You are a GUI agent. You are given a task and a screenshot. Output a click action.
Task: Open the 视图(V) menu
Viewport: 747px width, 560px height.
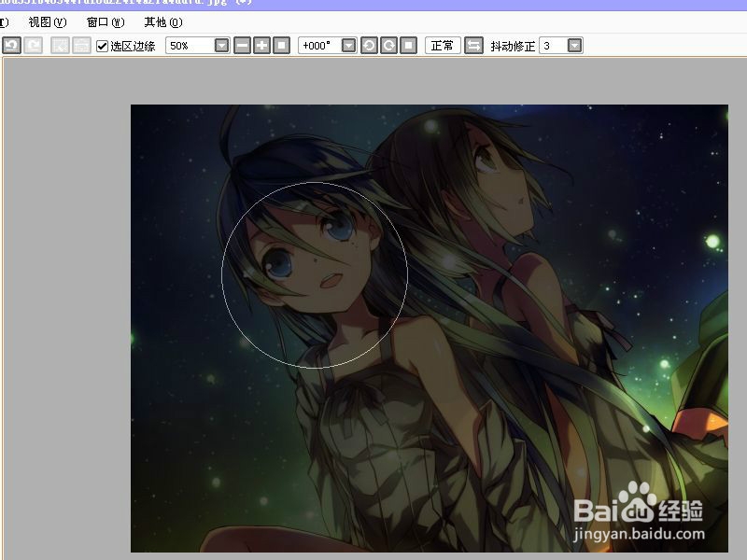tap(48, 22)
